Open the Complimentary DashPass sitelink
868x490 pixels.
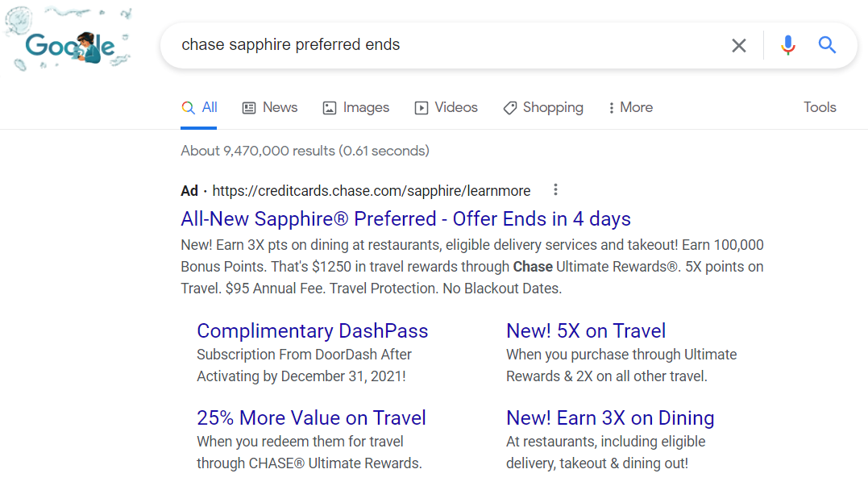coord(312,331)
